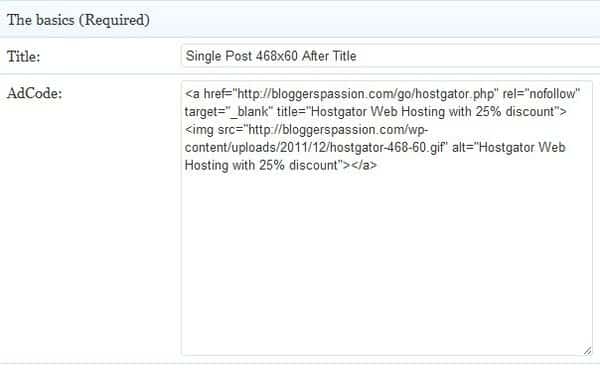
Task: Place cursor on "<a href=" opening tag
Action: [209, 94]
